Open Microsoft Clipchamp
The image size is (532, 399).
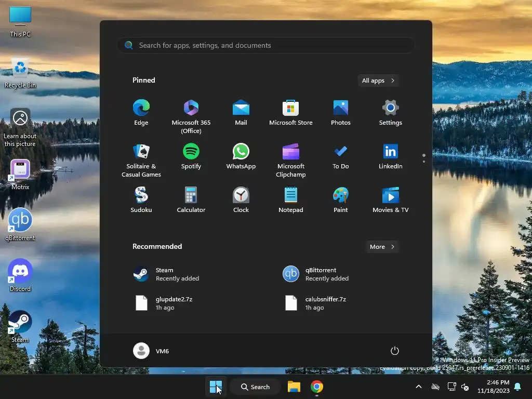[291, 160]
